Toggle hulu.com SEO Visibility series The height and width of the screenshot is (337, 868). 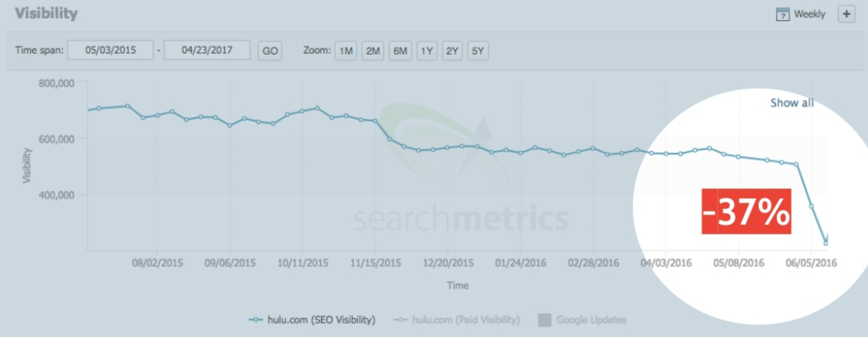pos(321,320)
